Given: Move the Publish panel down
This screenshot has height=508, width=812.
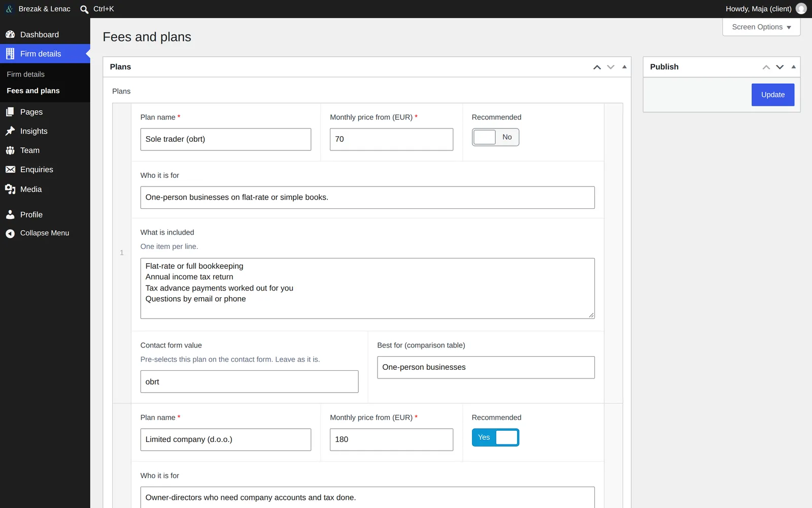Looking at the screenshot, I should [x=780, y=67].
